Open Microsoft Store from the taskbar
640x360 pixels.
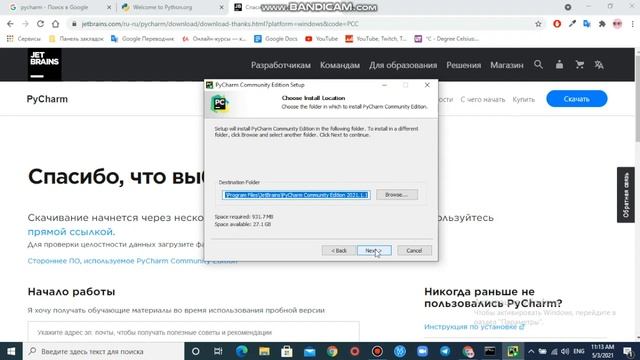point(287,351)
